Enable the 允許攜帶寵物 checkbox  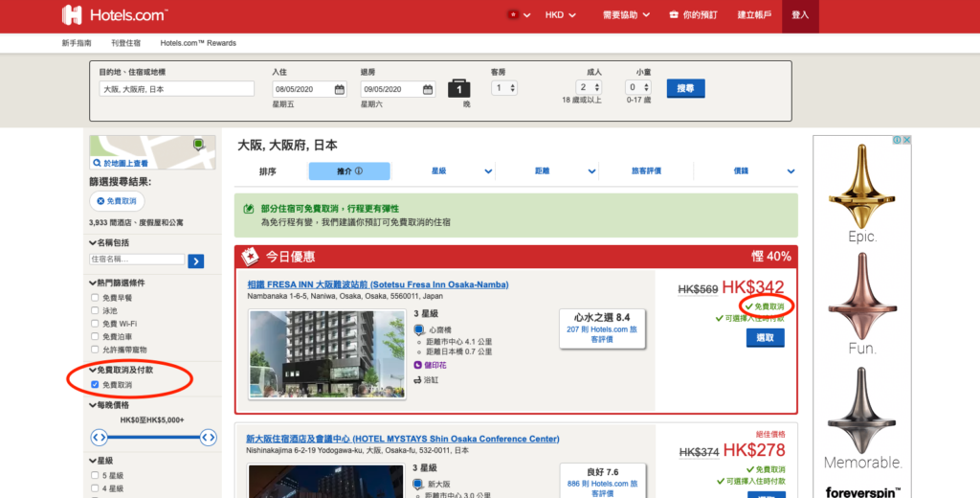pos(95,350)
